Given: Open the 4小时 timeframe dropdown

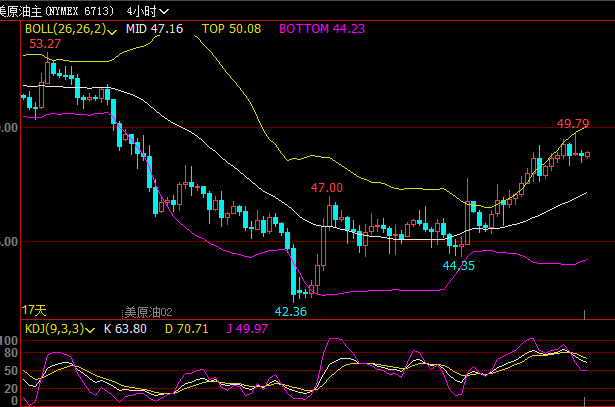Looking at the screenshot, I should [x=147, y=11].
